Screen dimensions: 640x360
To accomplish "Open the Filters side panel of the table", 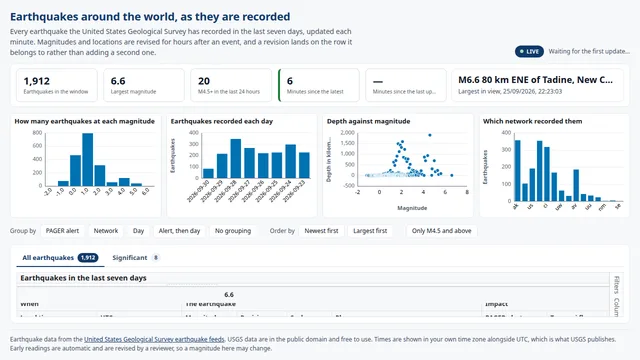I will click(616, 284).
